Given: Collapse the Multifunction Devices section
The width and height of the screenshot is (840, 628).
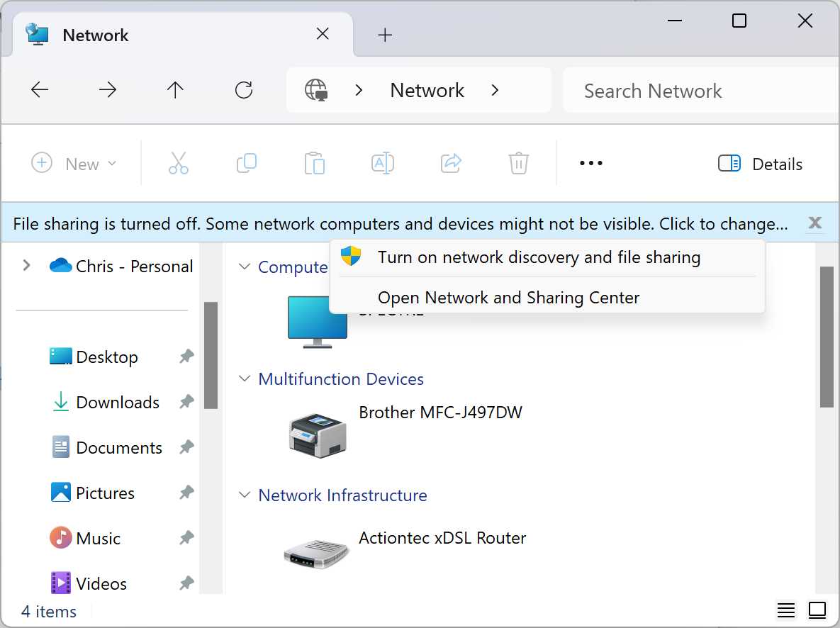Looking at the screenshot, I should (245, 379).
